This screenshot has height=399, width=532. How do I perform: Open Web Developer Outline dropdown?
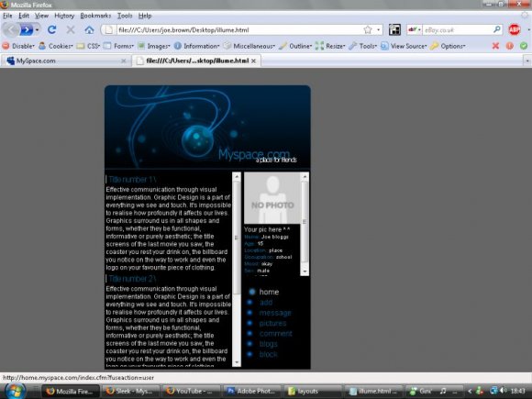[x=295, y=46]
